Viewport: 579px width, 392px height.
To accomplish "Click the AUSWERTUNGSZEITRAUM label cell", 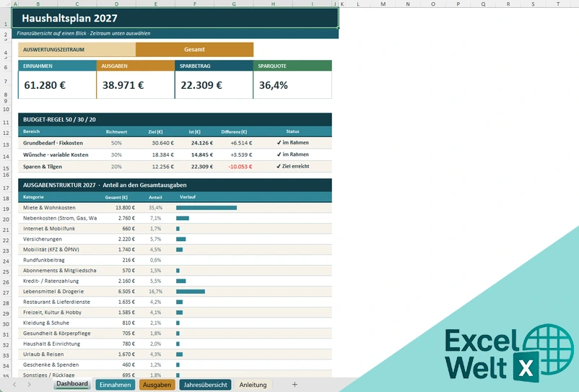I will [x=77, y=50].
